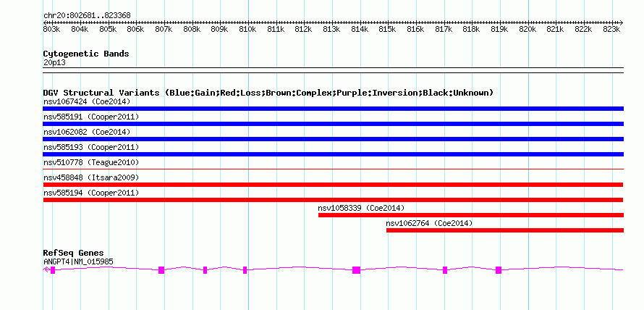Click the ANGPT4 gene strand arrow

[x=46, y=269]
